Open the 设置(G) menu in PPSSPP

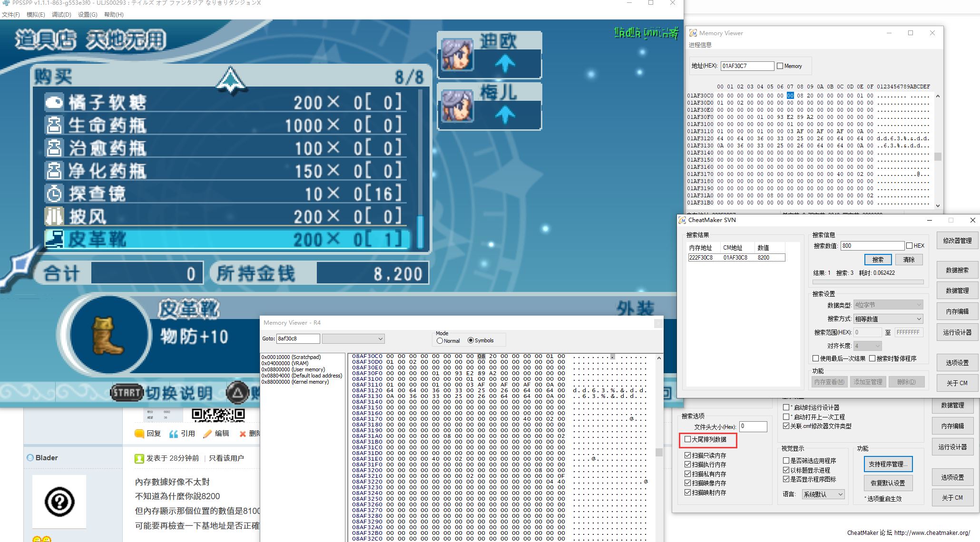[88, 15]
